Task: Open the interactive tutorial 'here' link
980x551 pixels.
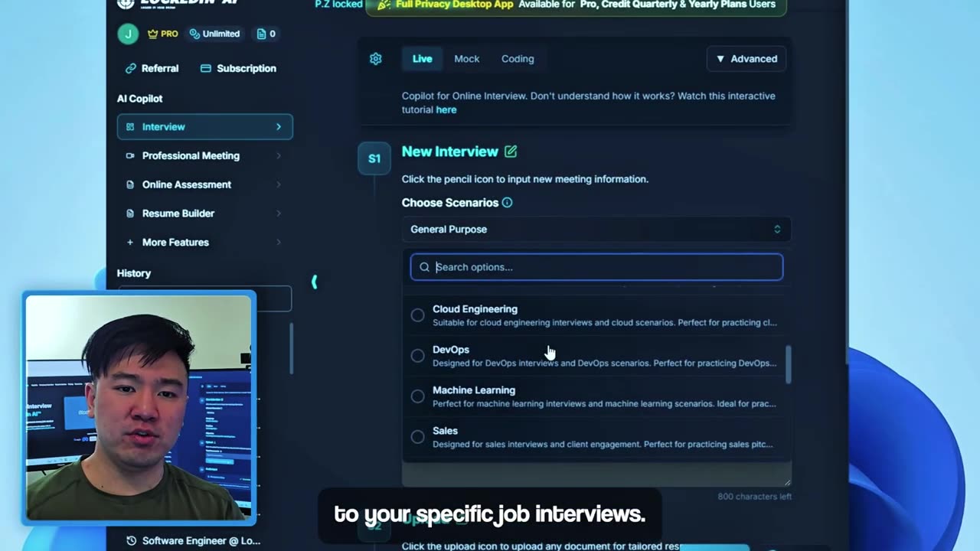Action: click(446, 109)
